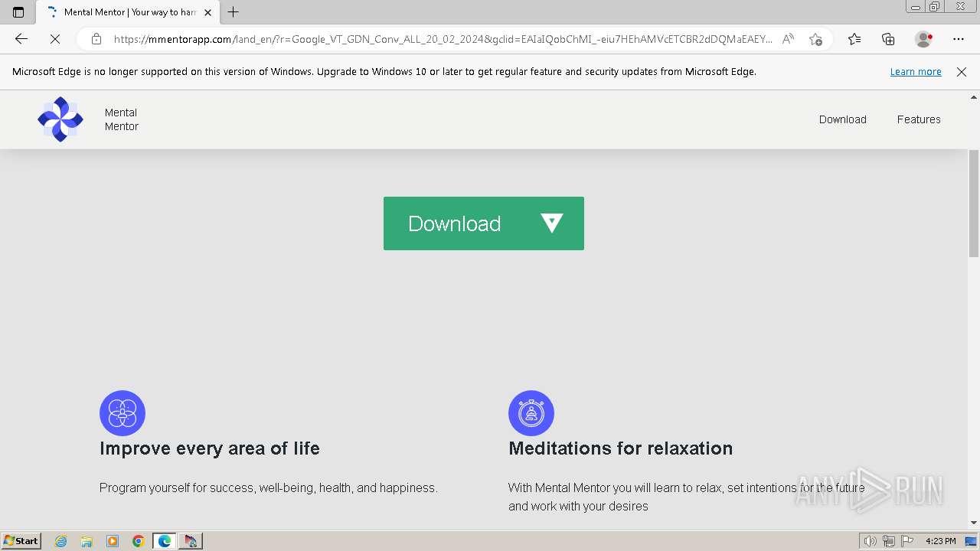980x551 pixels.
Task: Select the Mental Mentor browser tab
Action: point(128,12)
